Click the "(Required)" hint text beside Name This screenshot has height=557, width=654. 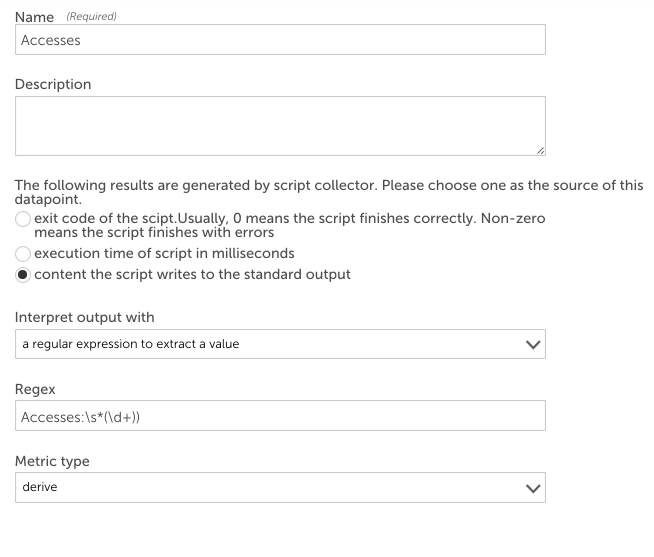(91, 16)
